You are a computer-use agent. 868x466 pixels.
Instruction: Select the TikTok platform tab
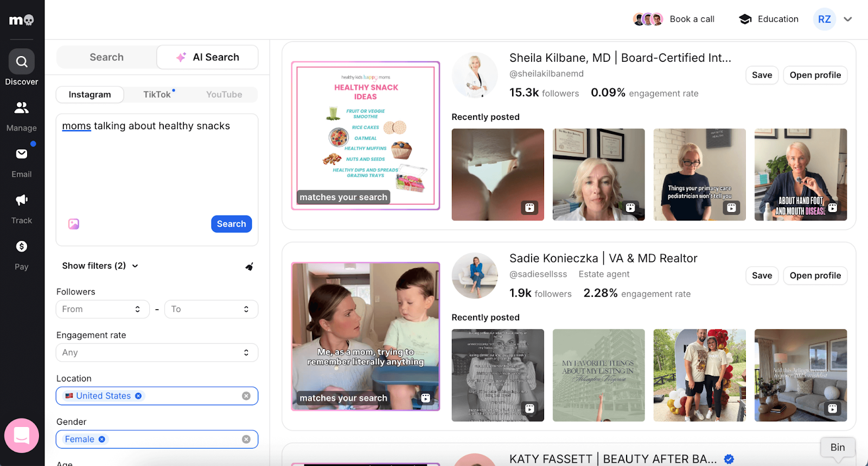click(157, 94)
